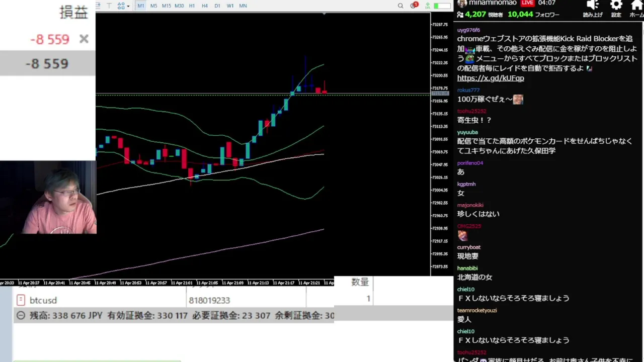The width and height of the screenshot is (644, 362).
Task: Click the minaminomao streamer avatar
Action: tap(461, 4)
